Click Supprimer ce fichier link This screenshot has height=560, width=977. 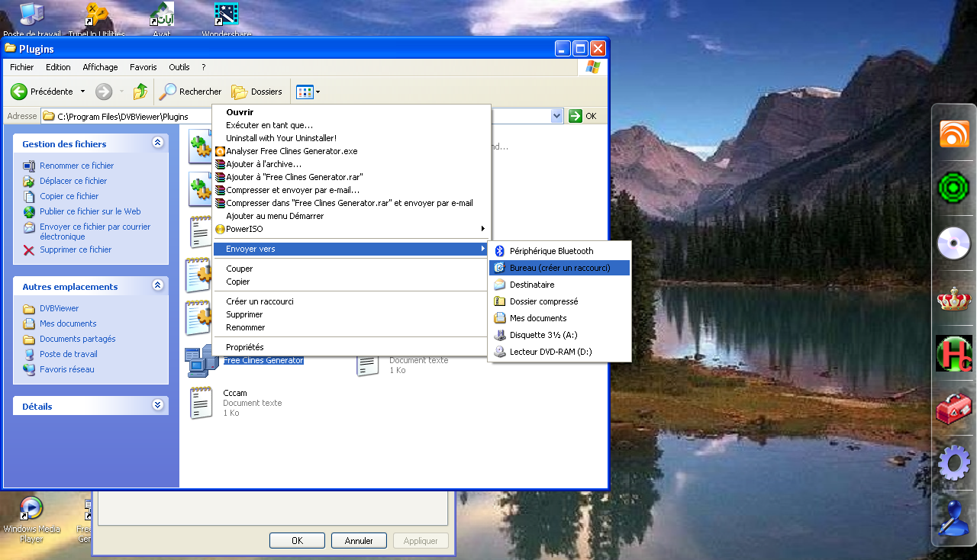(75, 249)
